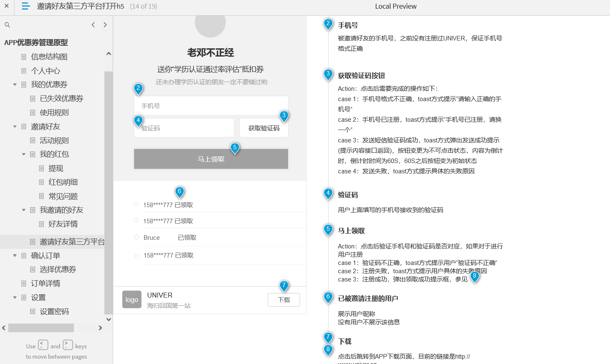
Task: Click the 马上领取 button
Action: click(211, 159)
